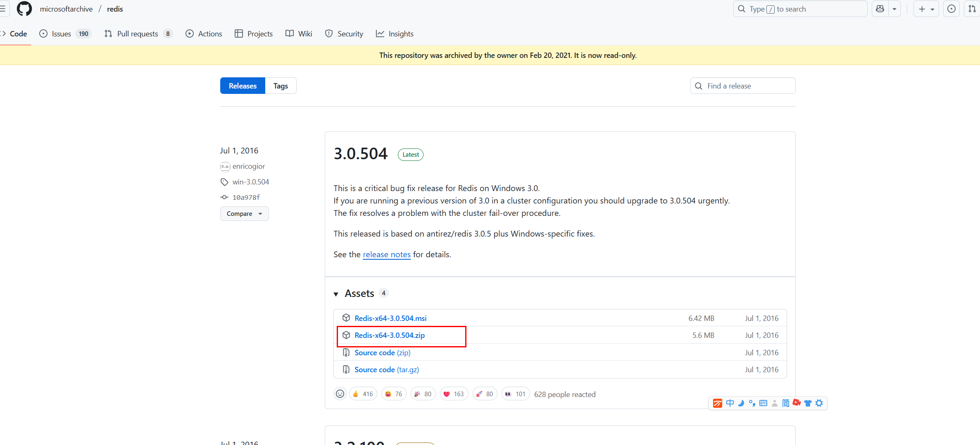Download Source code (zip)
Screen dimensions: 980x445
tap(383, 353)
